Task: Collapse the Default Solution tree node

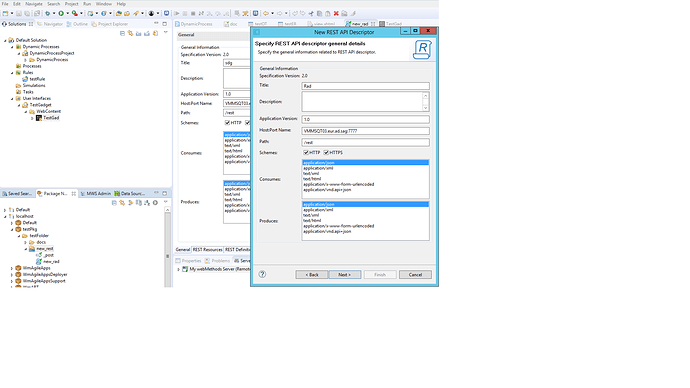Action: tap(5, 40)
